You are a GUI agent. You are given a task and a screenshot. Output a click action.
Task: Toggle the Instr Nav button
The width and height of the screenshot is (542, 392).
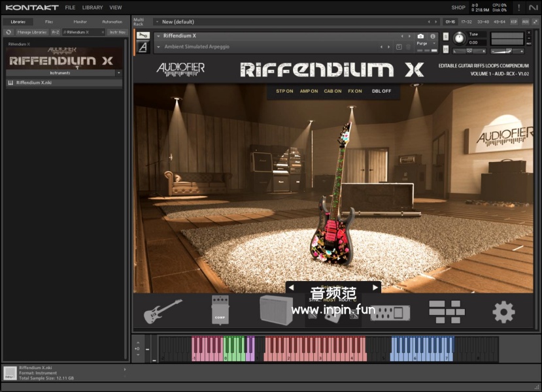(x=118, y=32)
